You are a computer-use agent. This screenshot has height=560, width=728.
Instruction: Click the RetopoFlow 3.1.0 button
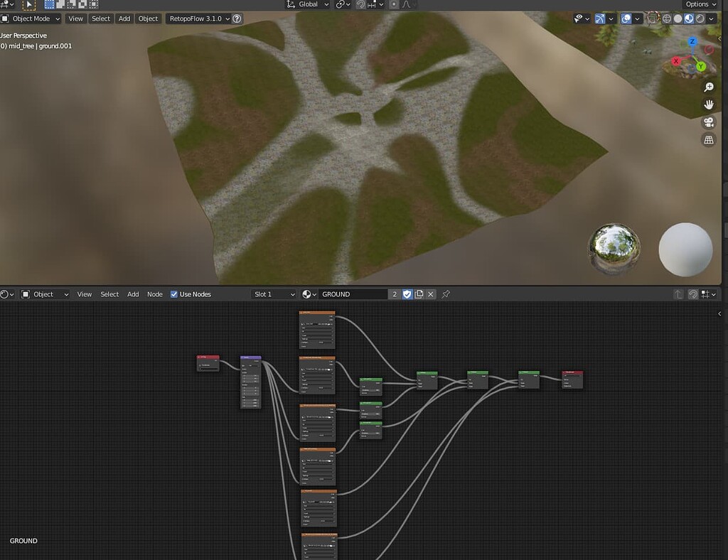coord(197,18)
